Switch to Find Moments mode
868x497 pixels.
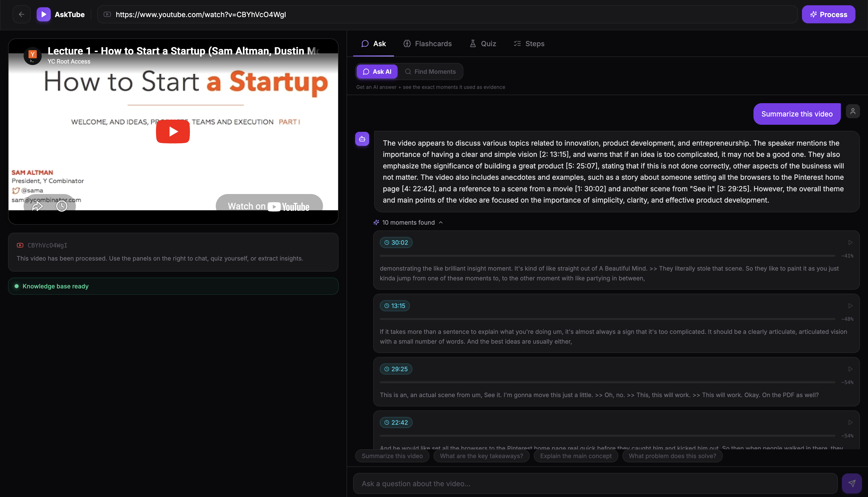coord(430,72)
